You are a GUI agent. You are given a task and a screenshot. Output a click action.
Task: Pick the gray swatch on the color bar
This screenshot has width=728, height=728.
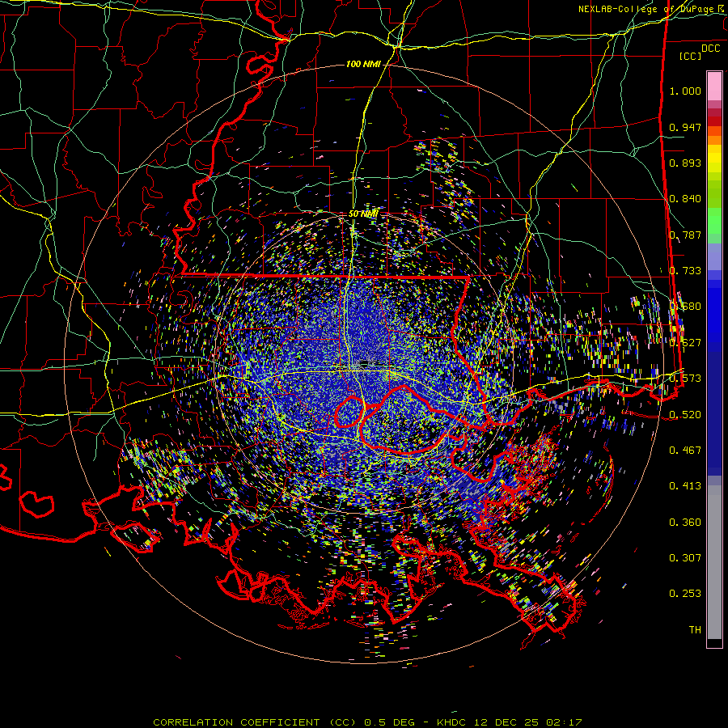pos(714,562)
